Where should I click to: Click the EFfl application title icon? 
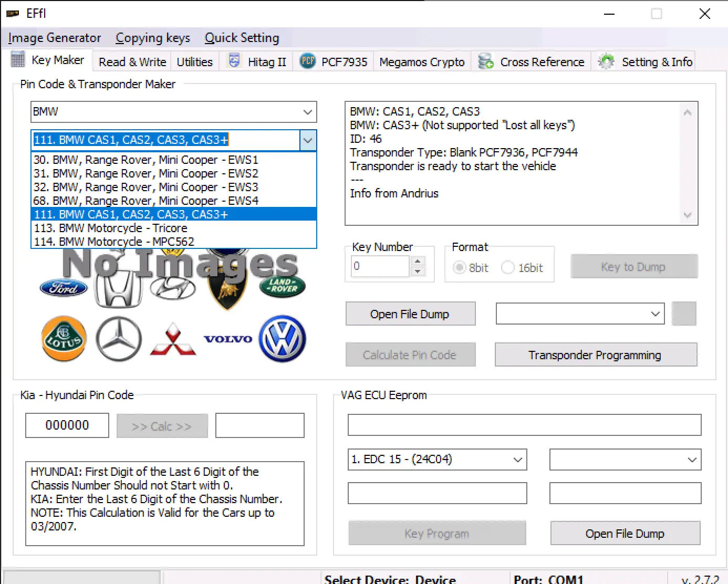coord(13,14)
